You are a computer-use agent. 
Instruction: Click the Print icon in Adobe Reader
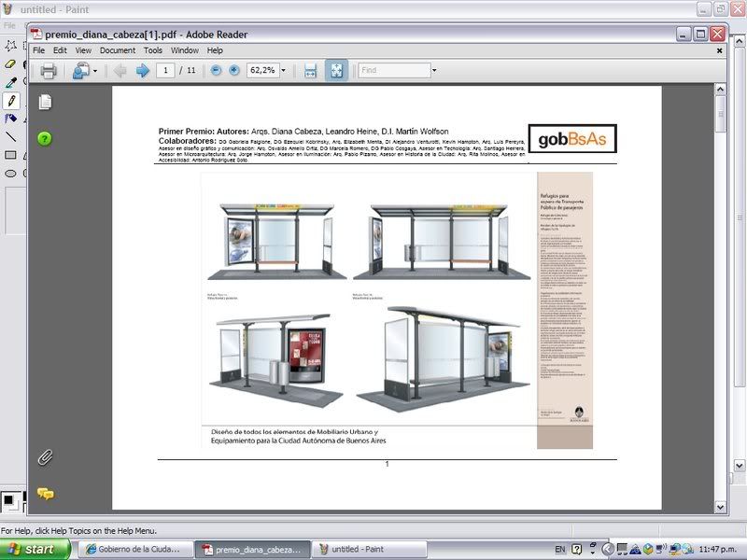(49, 71)
